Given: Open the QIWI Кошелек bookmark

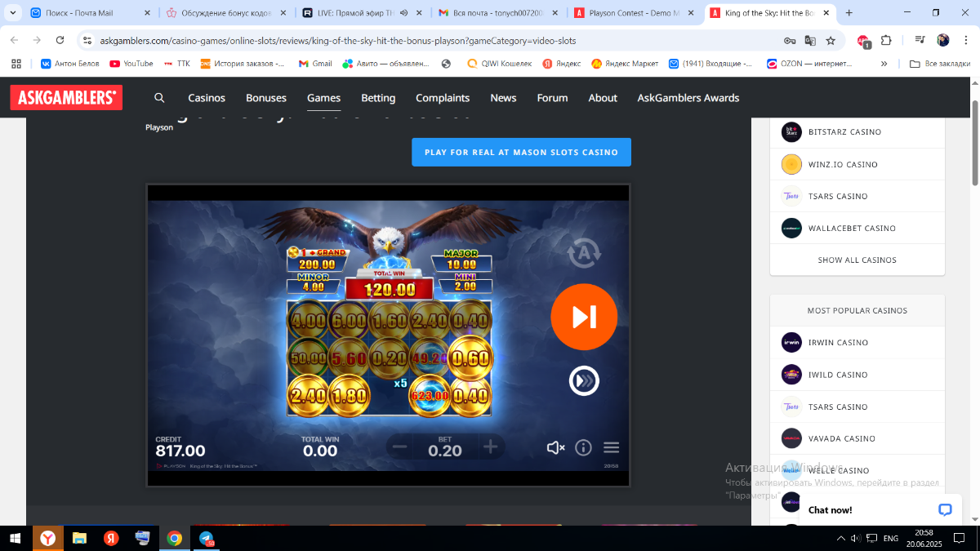Looking at the screenshot, I should [x=499, y=64].
